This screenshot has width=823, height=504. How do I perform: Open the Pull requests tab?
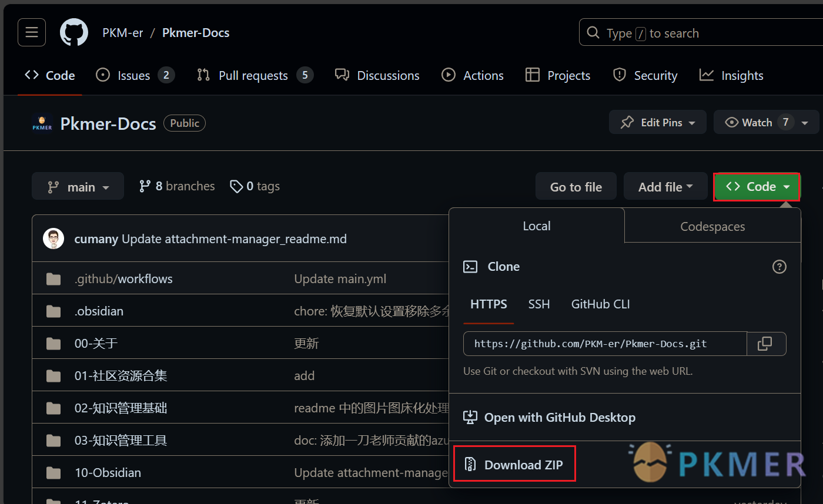tap(255, 75)
